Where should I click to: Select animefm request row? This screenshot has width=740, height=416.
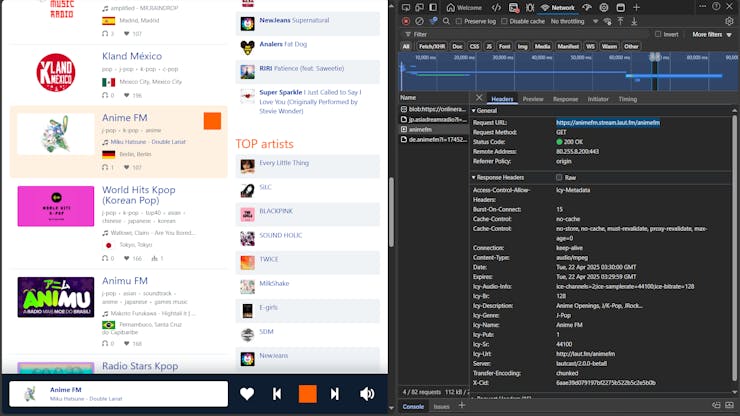pos(434,129)
